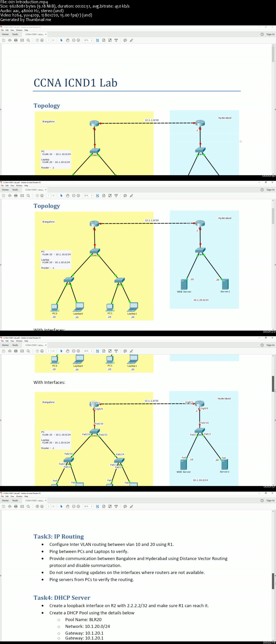276x644 pixels.
Task: Choose the Selection arrow tool in 00:01:20 frame
Action: 61,196
